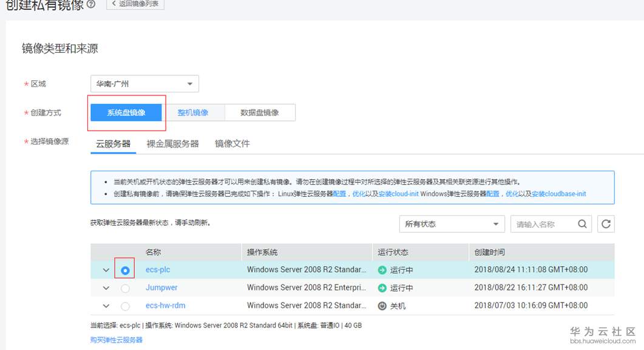Screen dimensions: 644x350
Task: Switch to the 裸金属服务器 tab
Action: (x=172, y=143)
